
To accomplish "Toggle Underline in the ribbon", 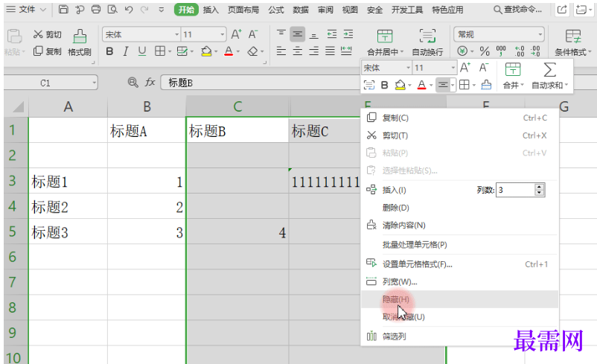I will pos(142,51).
